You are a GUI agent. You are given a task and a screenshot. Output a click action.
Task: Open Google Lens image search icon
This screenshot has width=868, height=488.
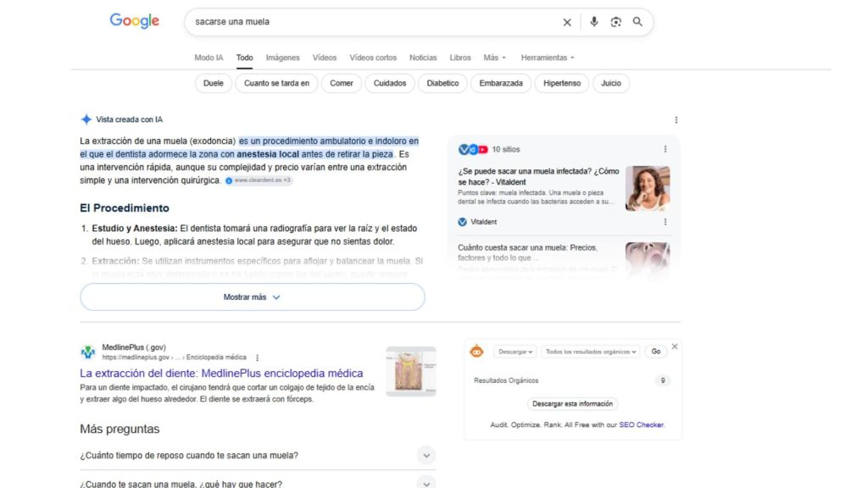pos(615,21)
